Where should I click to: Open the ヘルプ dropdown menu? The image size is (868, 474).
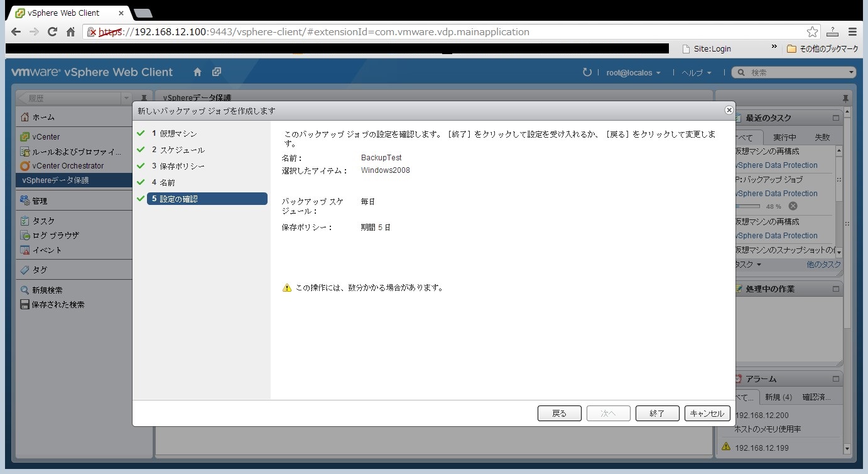tap(697, 73)
